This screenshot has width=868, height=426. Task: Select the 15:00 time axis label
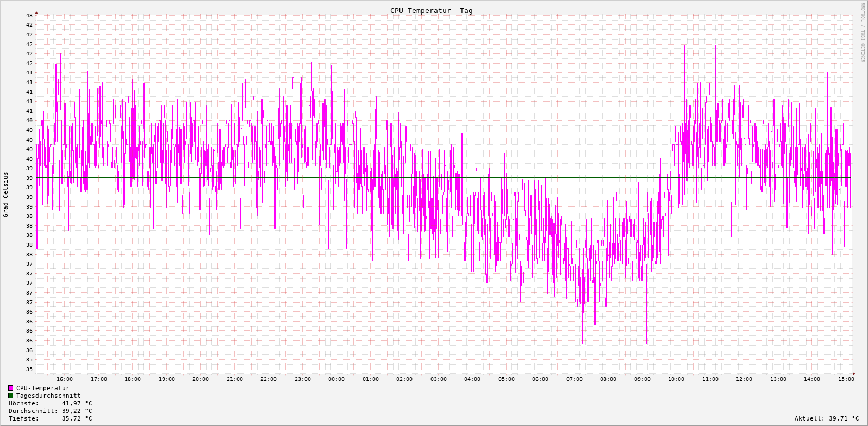click(x=846, y=379)
